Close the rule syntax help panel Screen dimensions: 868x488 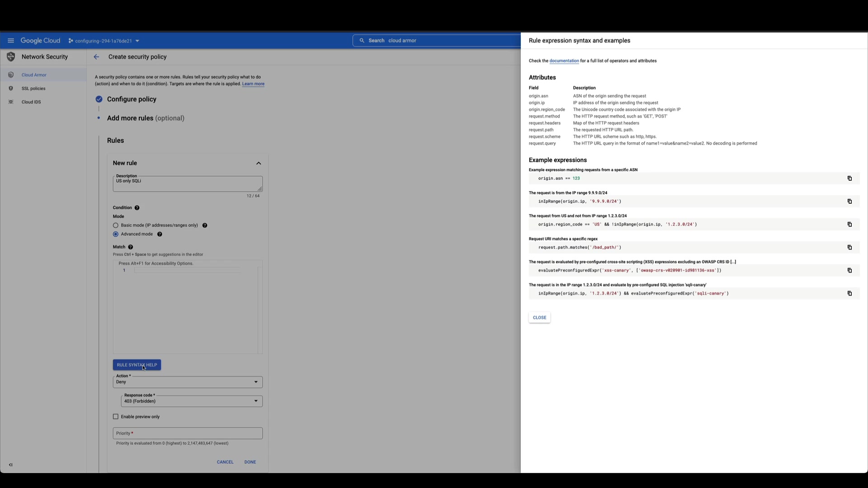(539, 318)
